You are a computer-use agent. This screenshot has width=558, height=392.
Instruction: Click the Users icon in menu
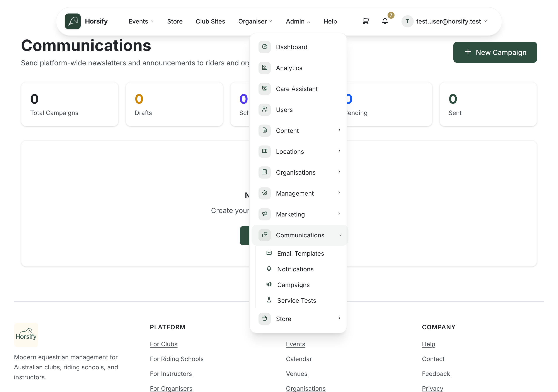point(265,110)
